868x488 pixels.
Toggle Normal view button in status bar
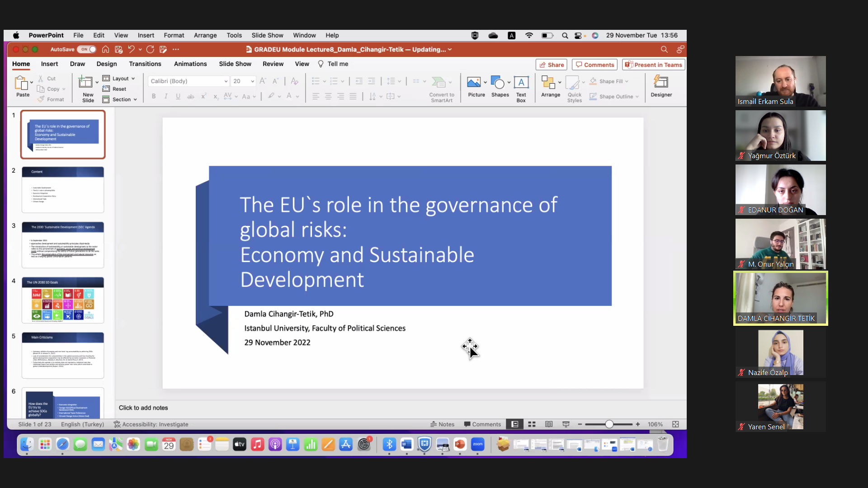click(x=514, y=424)
